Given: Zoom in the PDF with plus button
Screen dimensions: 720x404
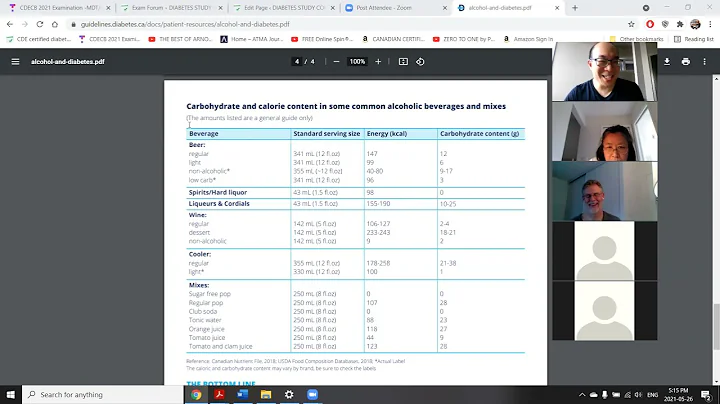Looking at the screenshot, I should click(x=378, y=62).
